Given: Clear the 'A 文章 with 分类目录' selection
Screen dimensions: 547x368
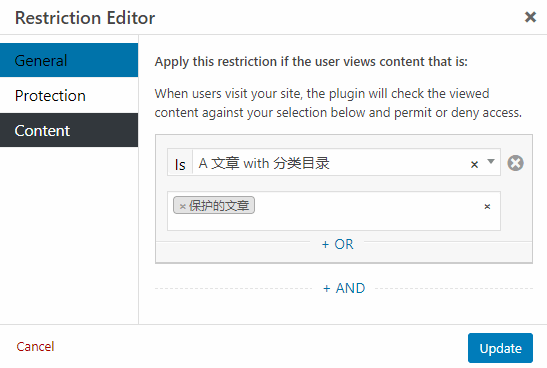Looking at the screenshot, I should [x=474, y=164].
